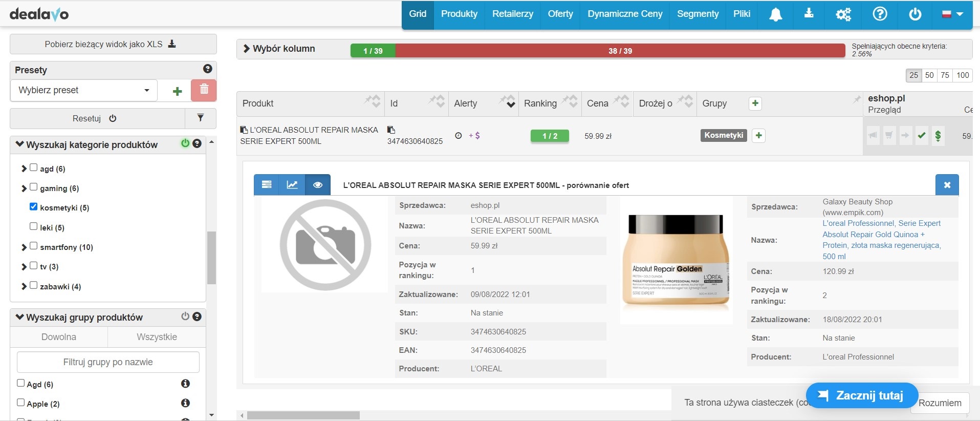Uncheck the kosmetyki category checkbox
This screenshot has width=980, height=421.
point(34,207)
